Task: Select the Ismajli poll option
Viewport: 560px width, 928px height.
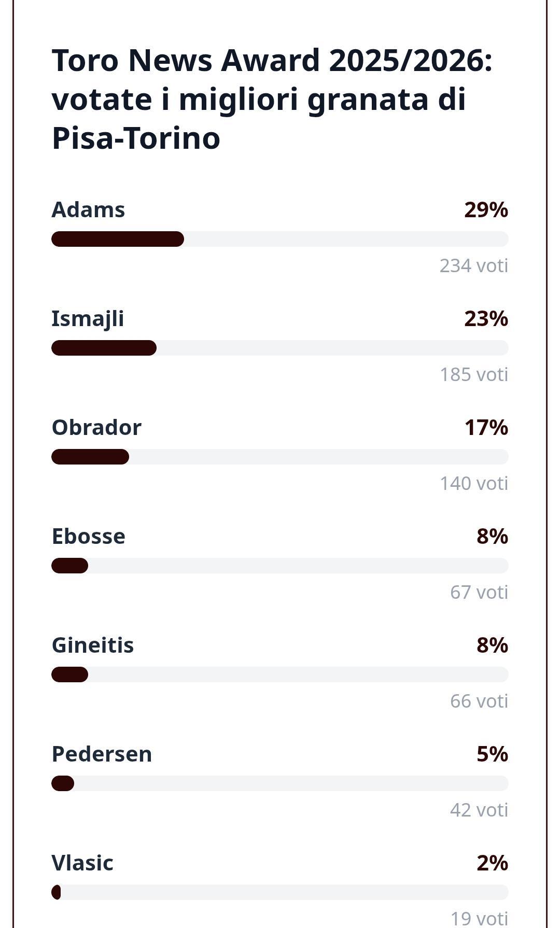Action: [88, 319]
